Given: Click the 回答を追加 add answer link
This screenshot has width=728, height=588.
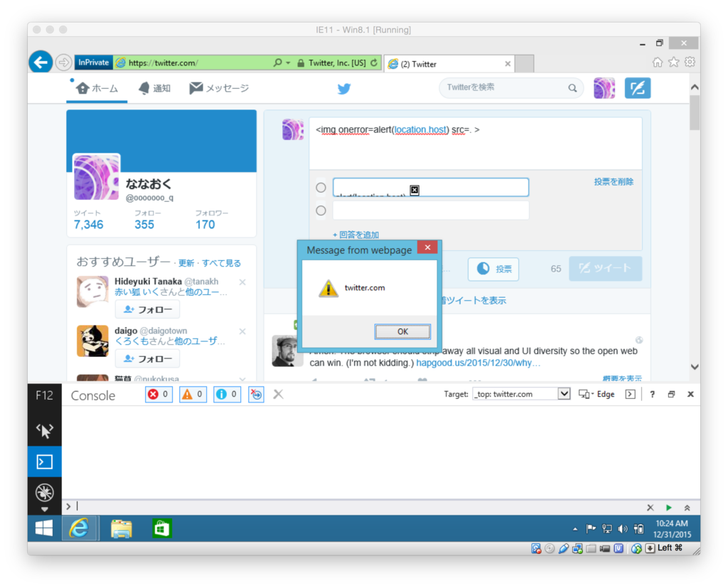Looking at the screenshot, I should click(x=355, y=235).
